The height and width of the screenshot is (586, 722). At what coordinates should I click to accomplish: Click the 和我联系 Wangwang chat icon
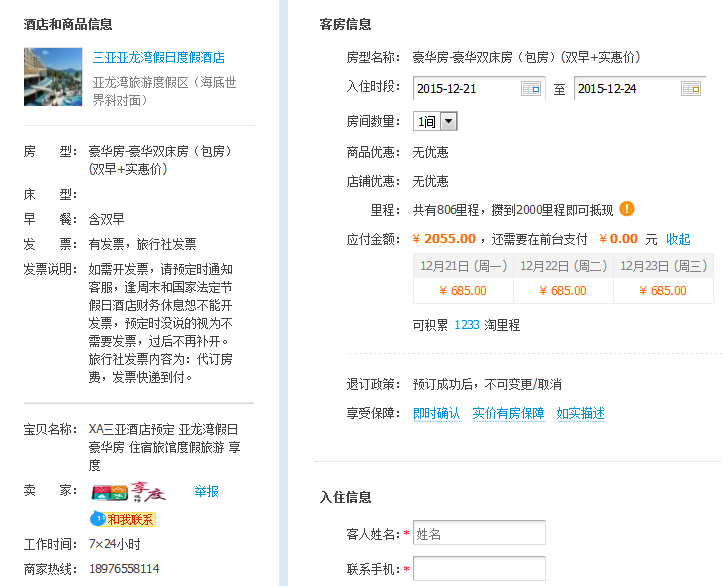[124, 519]
